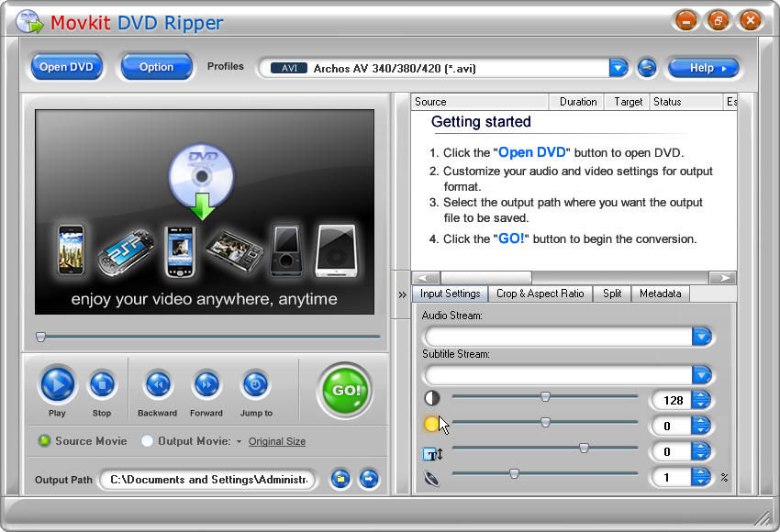780x532 pixels.
Task: Click the DVD preview image area
Action: pos(205,212)
